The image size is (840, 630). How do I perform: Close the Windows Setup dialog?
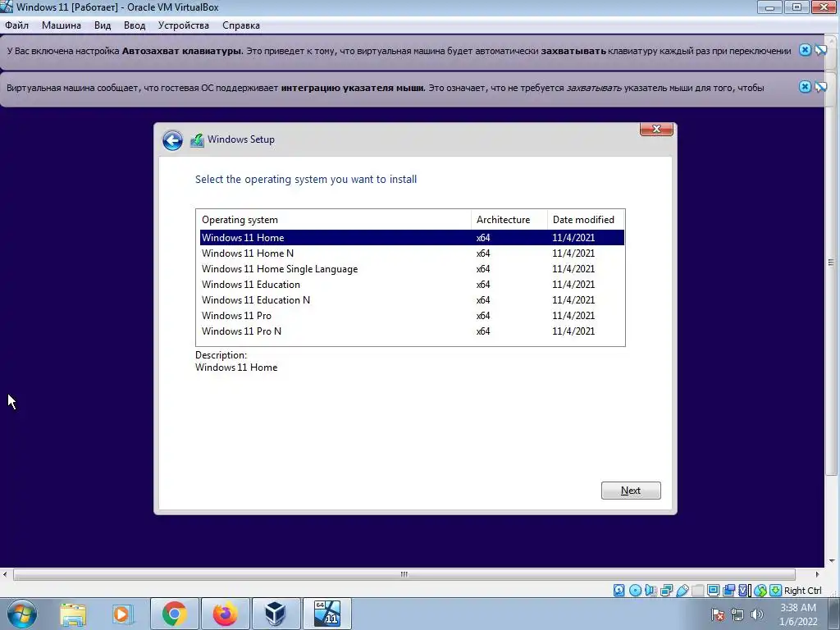click(656, 129)
